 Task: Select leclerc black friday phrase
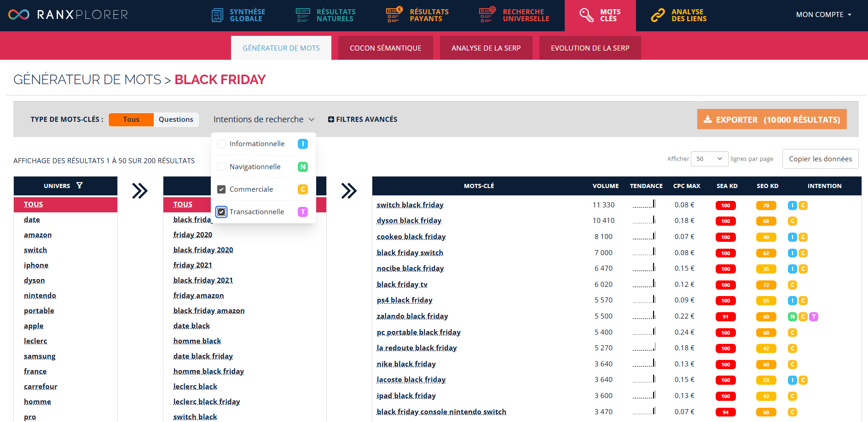coord(207,402)
